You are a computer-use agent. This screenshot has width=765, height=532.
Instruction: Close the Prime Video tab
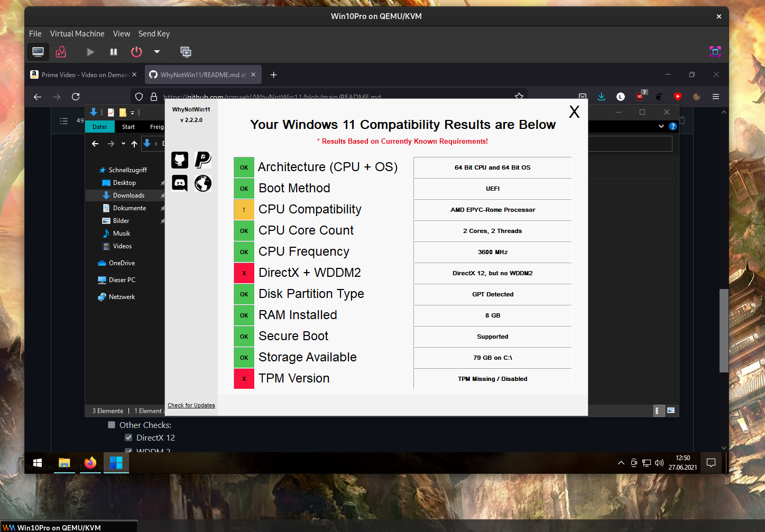tap(134, 75)
